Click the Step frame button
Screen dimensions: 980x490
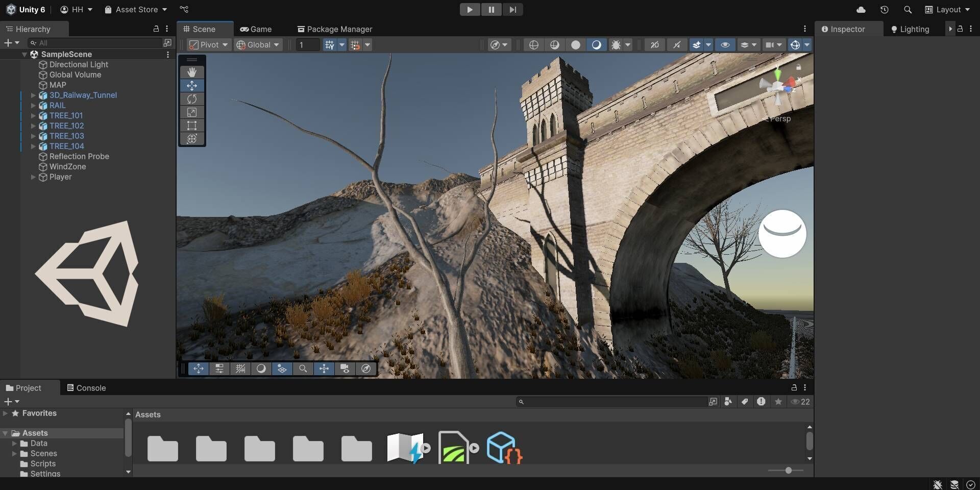(512, 10)
